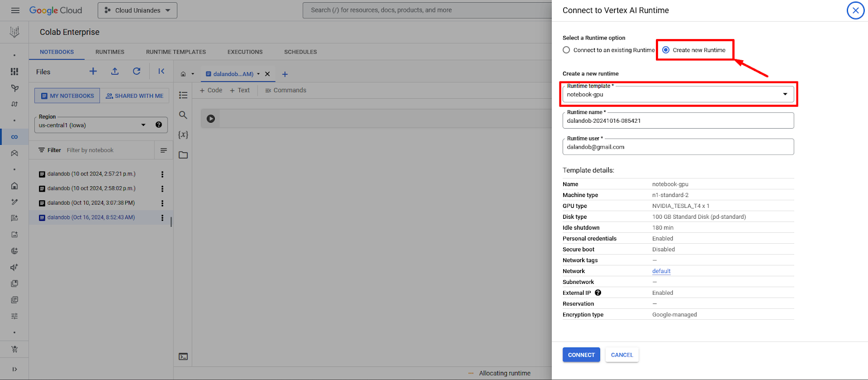Open the shopping cart Marketplace icon in sidebar

[15, 349]
